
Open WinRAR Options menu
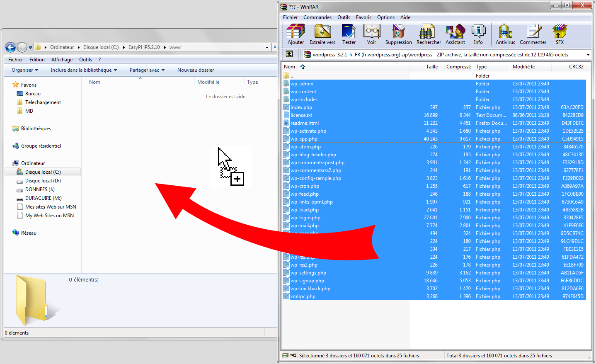[x=386, y=17]
